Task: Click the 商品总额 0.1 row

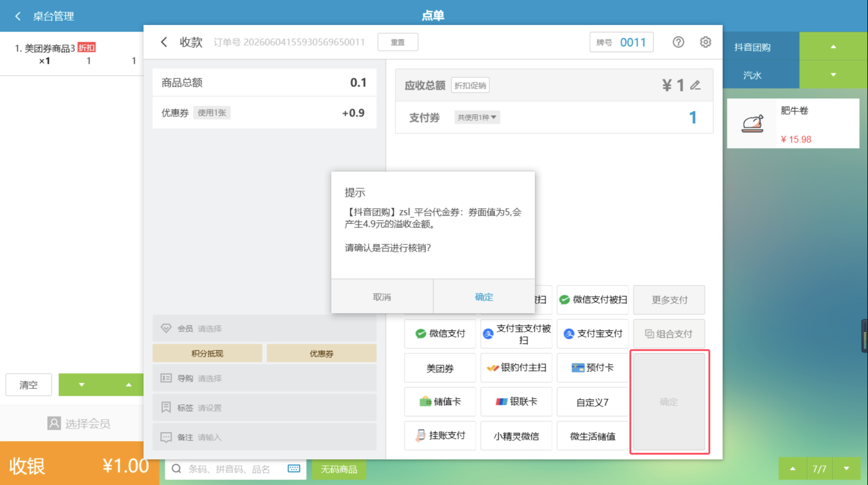Action: point(265,82)
